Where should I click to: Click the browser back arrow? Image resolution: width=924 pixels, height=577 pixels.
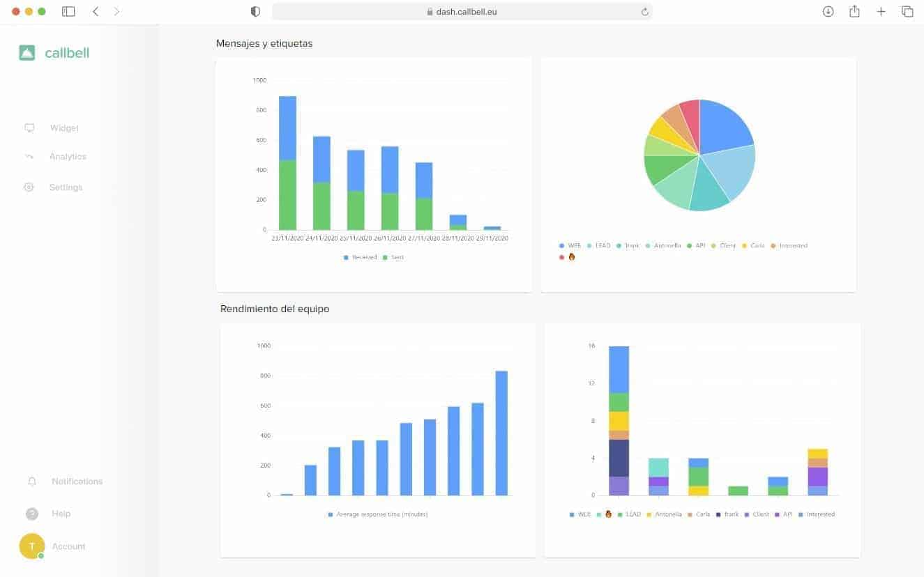click(96, 12)
